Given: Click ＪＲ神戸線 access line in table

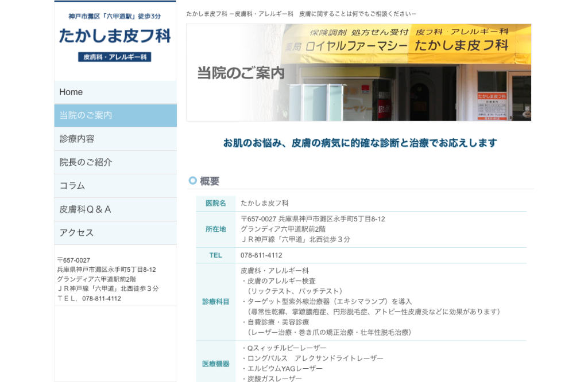Looking at the screenshot, I should 296,239.
